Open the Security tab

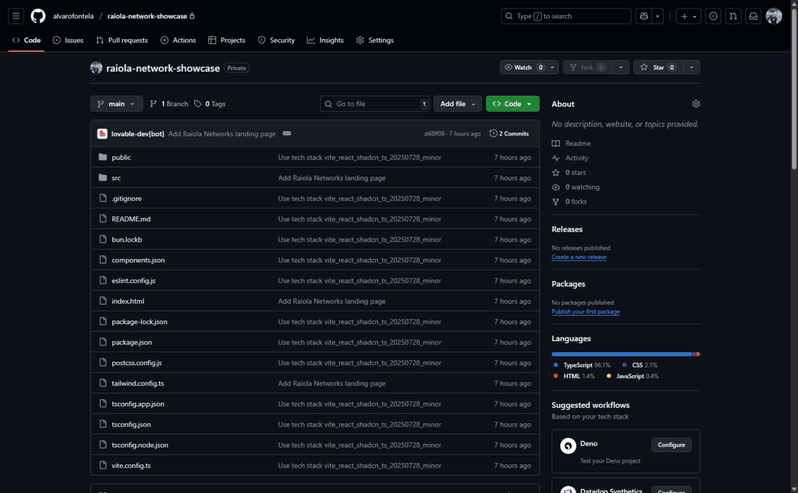276,40
